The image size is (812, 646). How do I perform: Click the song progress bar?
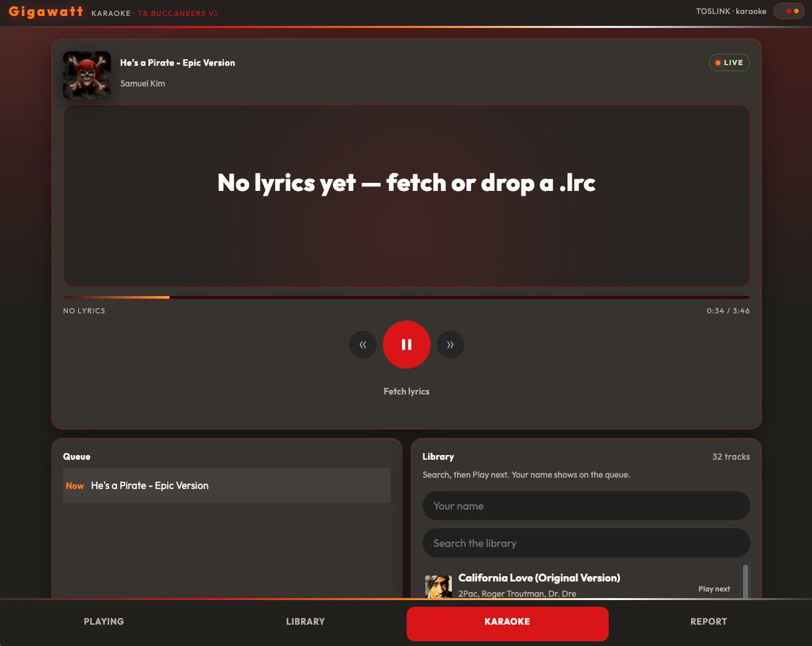pos(406,297)
